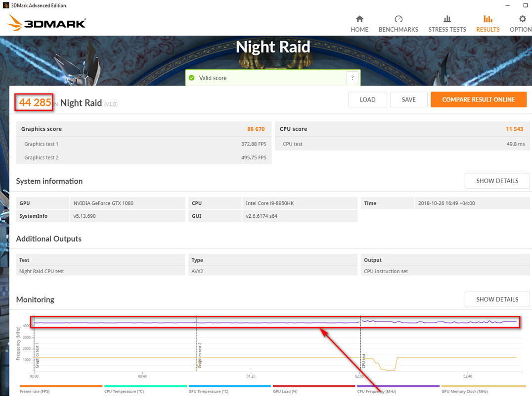Select the CPU Temperature legend swatch
This screenshot has width=532, height=396.
tap(145, 386)
